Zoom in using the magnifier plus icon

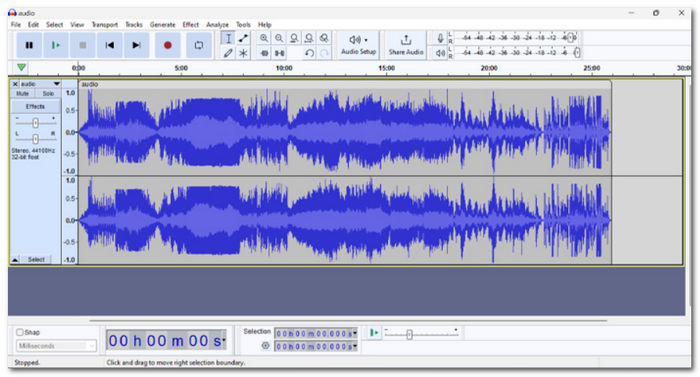(x=264, y=38)
